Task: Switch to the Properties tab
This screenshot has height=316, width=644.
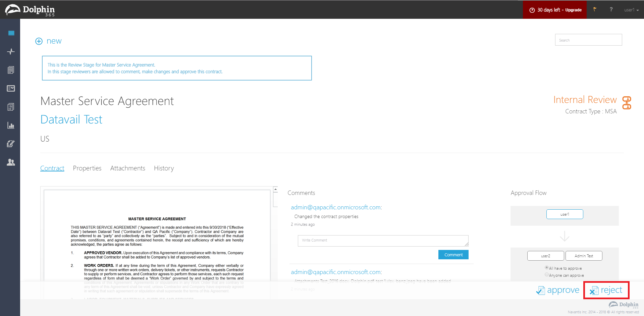Action: [87, 168]
